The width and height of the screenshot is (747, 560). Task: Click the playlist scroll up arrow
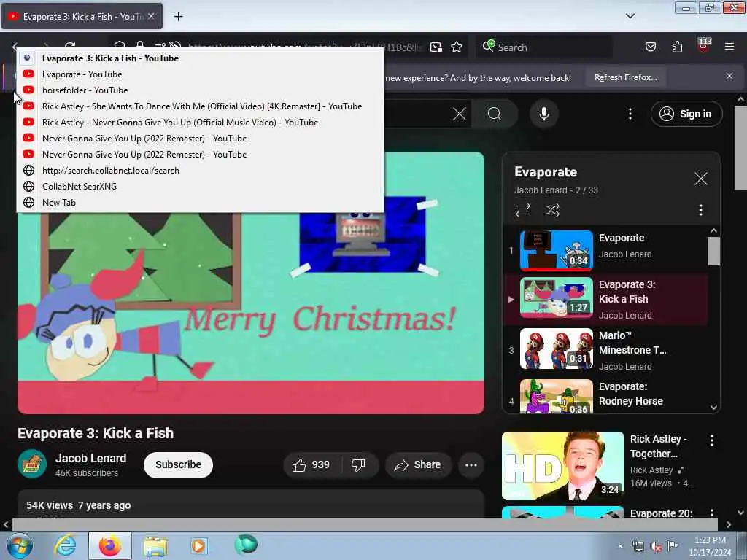tap(713, 231)
